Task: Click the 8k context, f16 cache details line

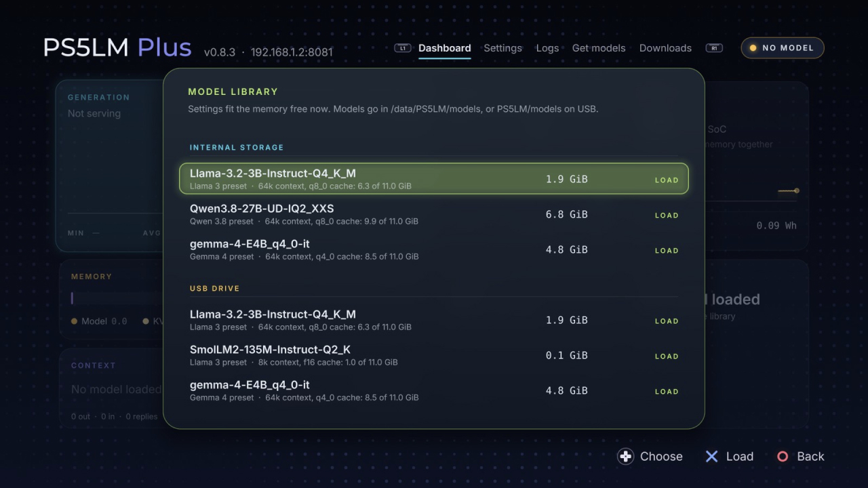Action: click(x=294, y=363)
